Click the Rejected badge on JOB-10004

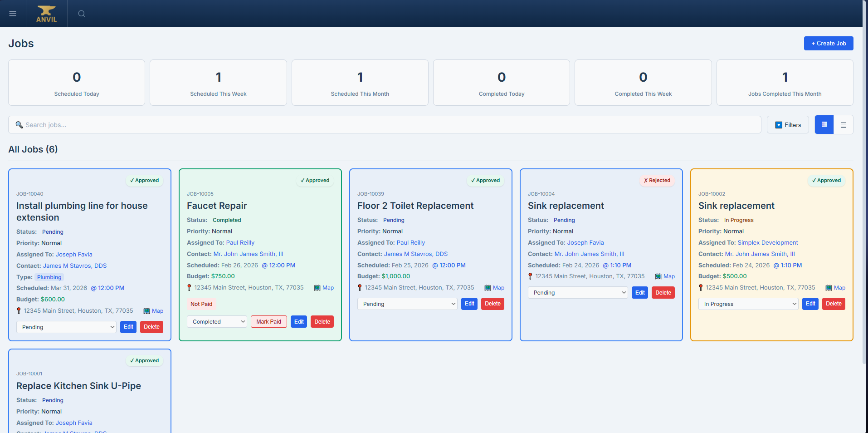pos(657,180)
